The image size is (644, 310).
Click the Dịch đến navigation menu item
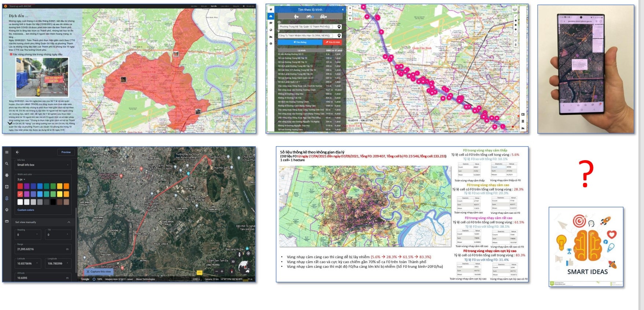coord(214,6)
